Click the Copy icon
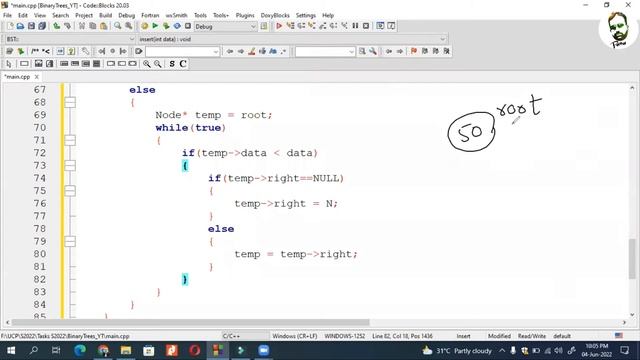This screenshot has height=360, width=640. (93, 26)
